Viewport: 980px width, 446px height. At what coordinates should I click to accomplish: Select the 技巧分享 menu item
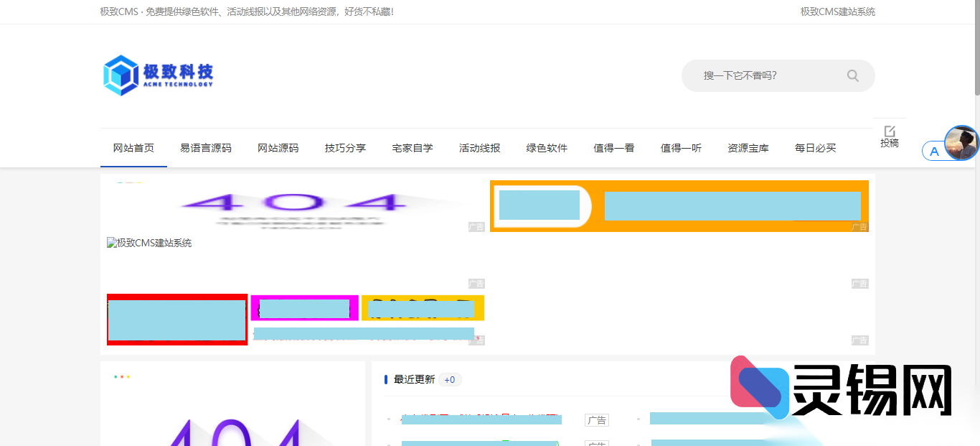click(x=345, y=147)
